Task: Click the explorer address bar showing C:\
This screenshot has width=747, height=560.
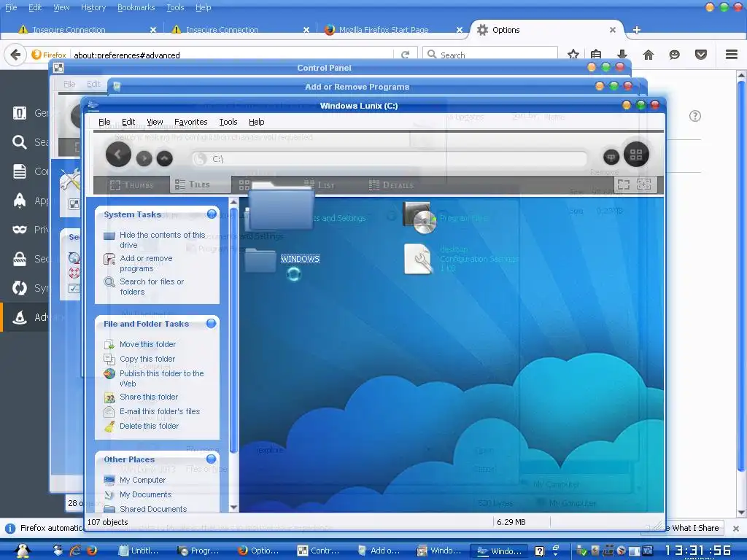Action: tap(390, 158)
